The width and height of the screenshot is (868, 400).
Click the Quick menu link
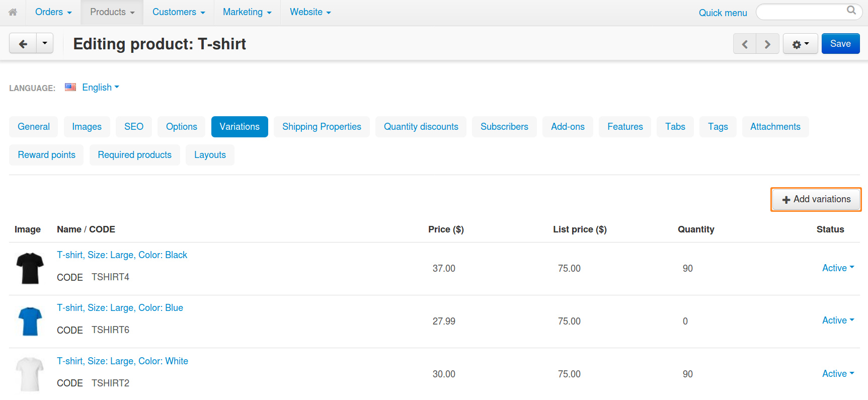pos(723,13)
